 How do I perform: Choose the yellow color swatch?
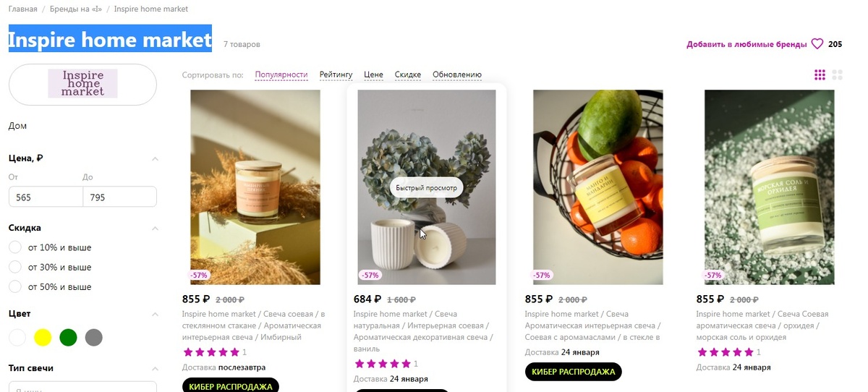43,337
